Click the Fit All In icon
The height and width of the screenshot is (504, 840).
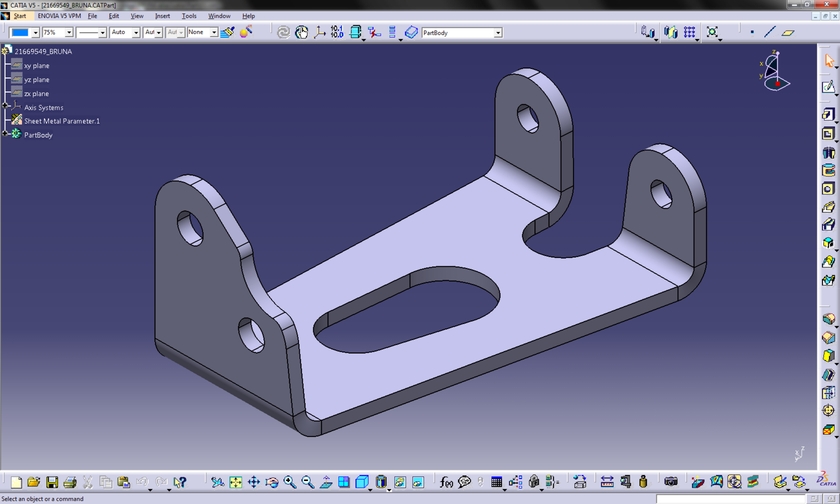(x=235, y=482)
